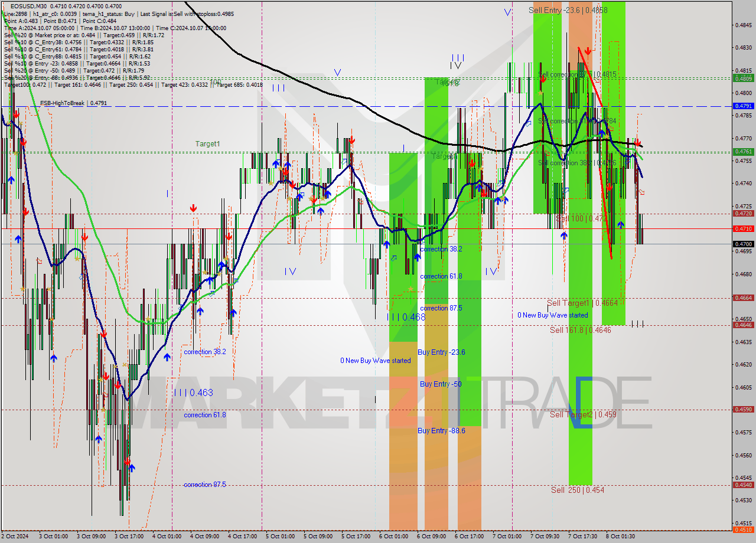Click the '7 Oct 09:30' time axis label
The width and height of the screenshot is (756, 543).
coord(545,537)
